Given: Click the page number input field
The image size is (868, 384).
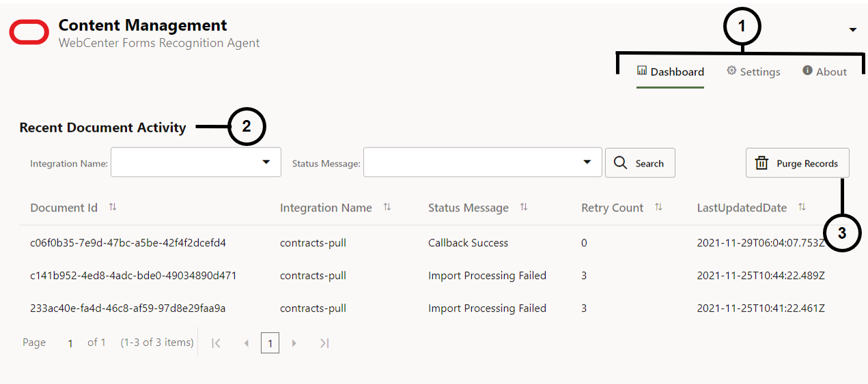Looking at the screenshot, I should click(x=70, y=343).
